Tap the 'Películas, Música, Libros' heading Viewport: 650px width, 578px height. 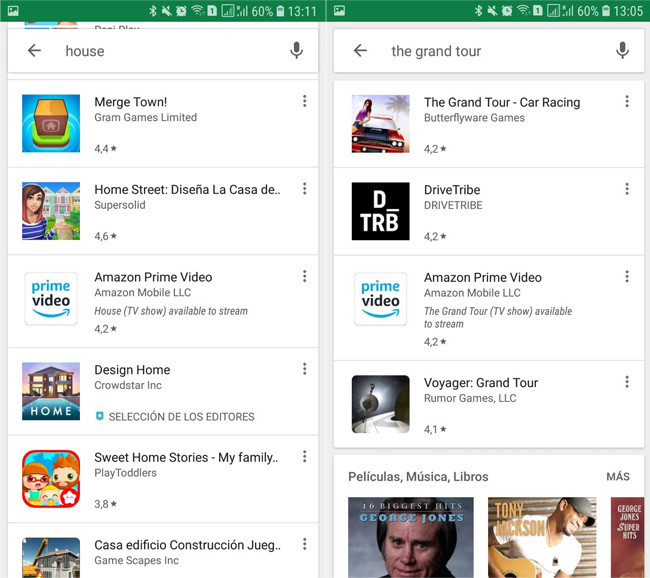coord(418,477)
